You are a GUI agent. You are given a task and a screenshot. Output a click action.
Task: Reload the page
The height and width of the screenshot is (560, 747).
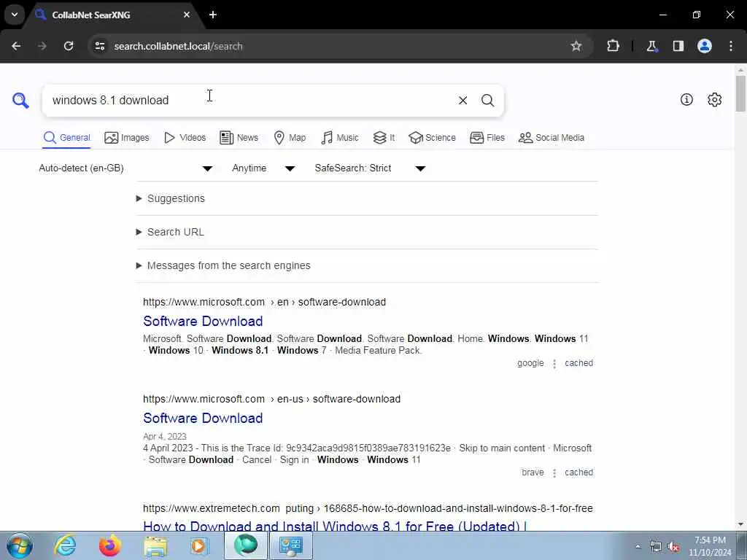[69, 46]
